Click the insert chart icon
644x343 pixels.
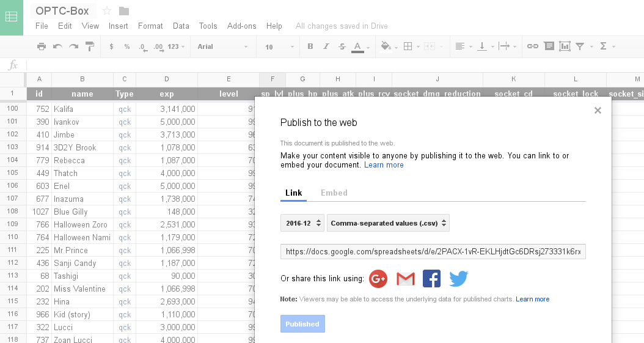[x=565, y=46]
